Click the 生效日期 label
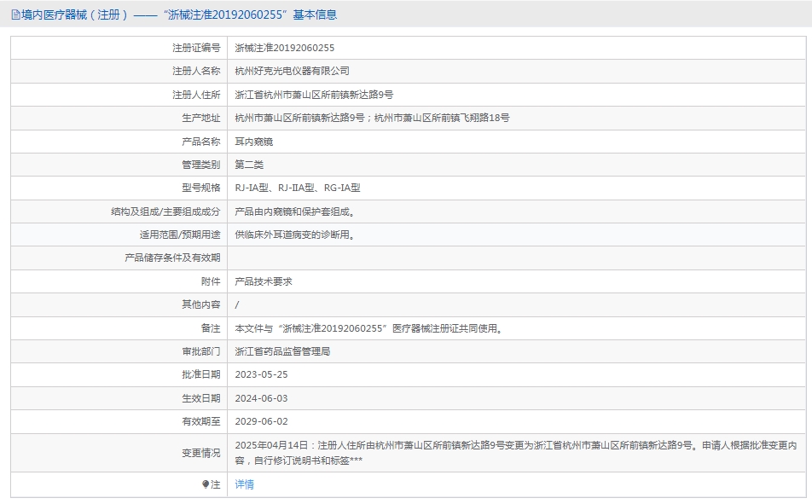 (x=201, y=397)
